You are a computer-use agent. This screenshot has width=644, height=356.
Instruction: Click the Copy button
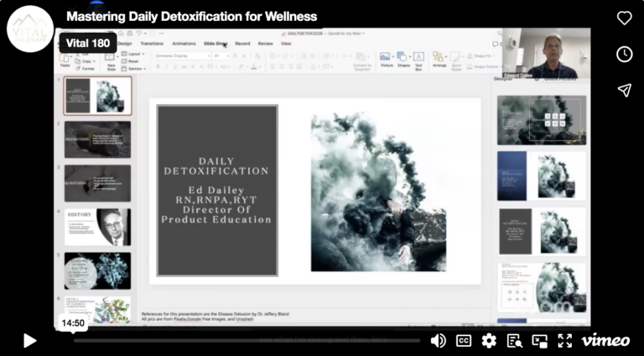pyautogui.click(x=86, y=61)
